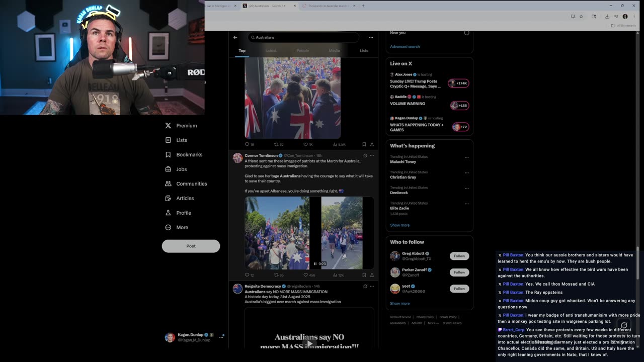Click the Post button
This screenshot has height=362, width=644.
click(191, 246)
